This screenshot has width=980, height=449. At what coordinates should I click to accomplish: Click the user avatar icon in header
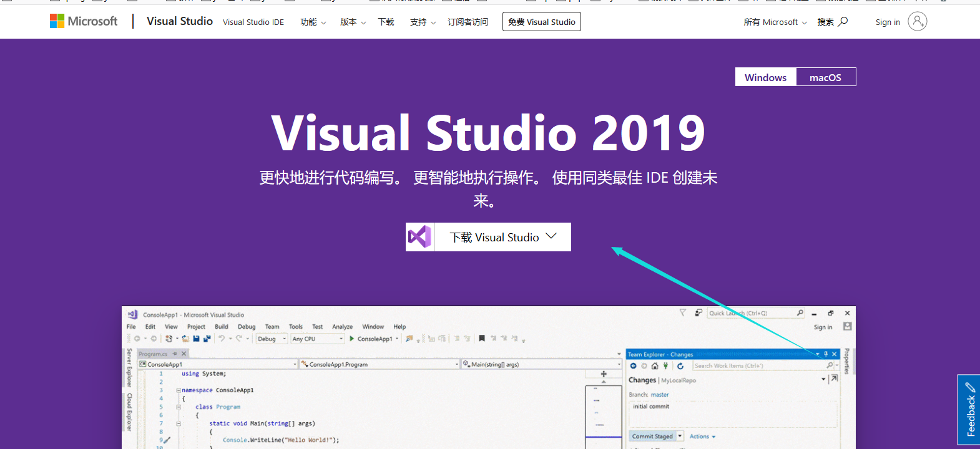[917, 21]
